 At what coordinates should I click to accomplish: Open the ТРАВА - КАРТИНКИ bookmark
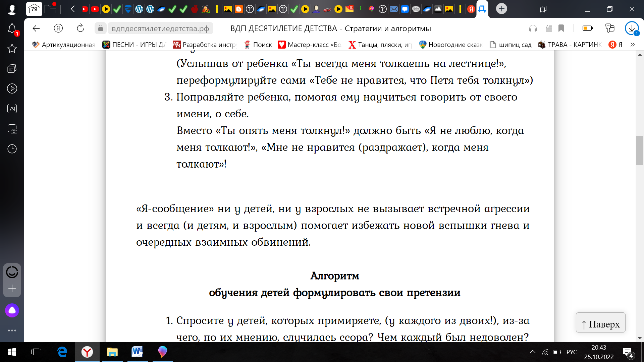coord(570,45)
